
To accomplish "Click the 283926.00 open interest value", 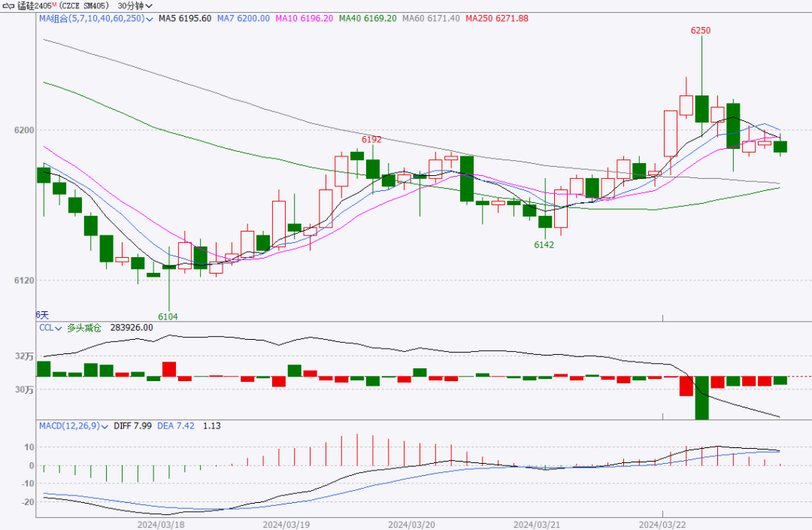I will pyautogui.click(x=132, y=328).
